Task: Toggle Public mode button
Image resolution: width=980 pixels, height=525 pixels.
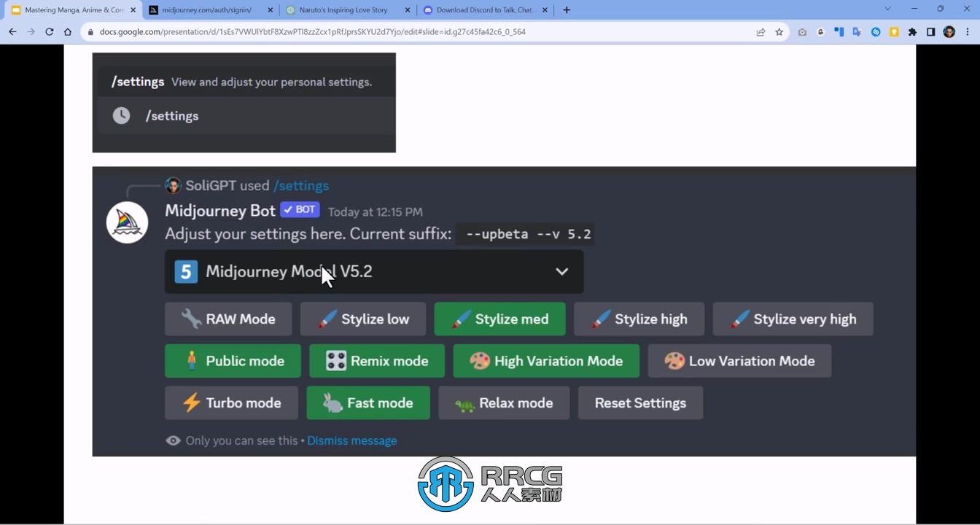Action: coord(233,361)
